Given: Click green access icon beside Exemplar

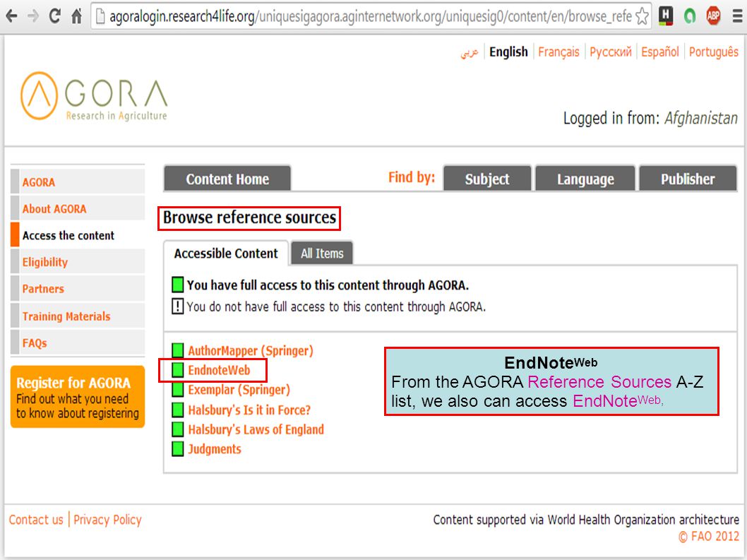Looking at the screenshot, I should pos(178,389).
